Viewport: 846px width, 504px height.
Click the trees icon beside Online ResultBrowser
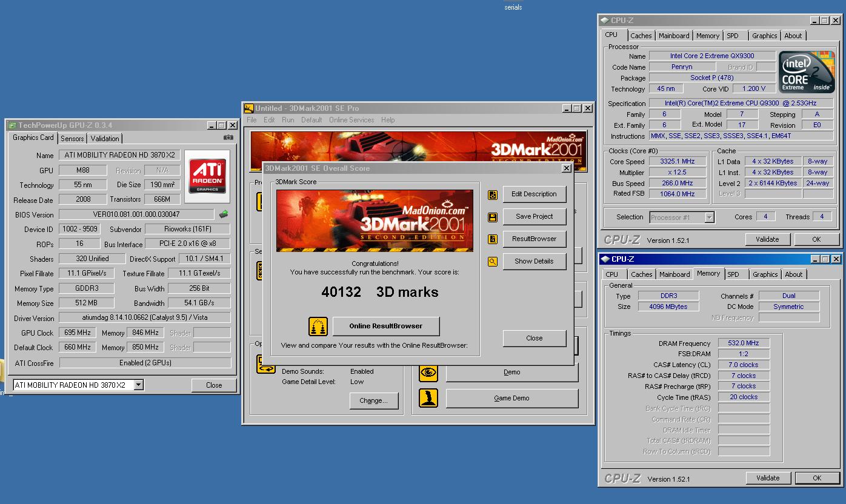point(318,327)
